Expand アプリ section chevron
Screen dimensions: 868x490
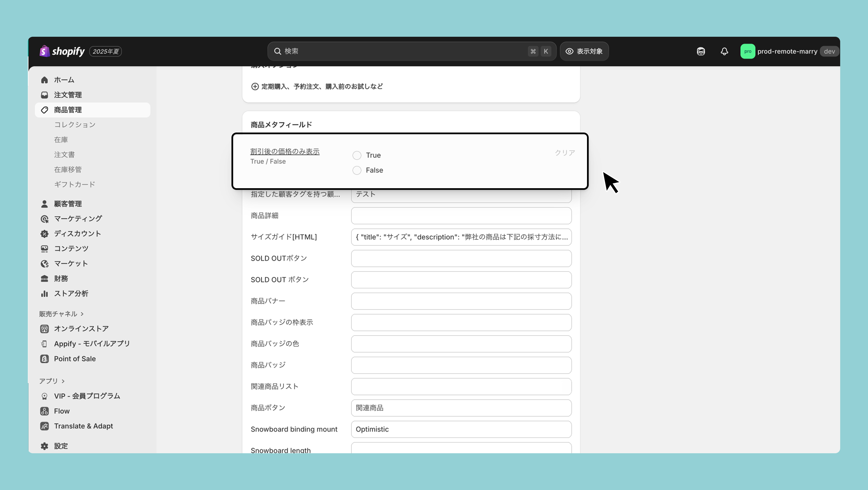click(63, 381)
